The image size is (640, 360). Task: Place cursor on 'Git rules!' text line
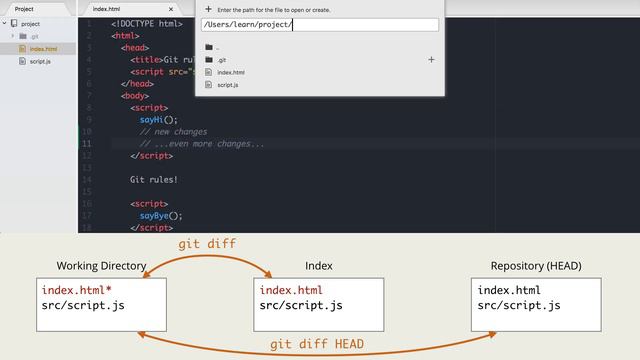click(154, 180)
